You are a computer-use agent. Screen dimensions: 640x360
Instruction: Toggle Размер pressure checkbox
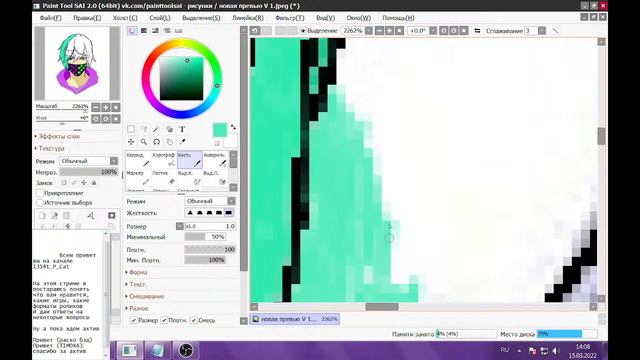tap(134, 320)
